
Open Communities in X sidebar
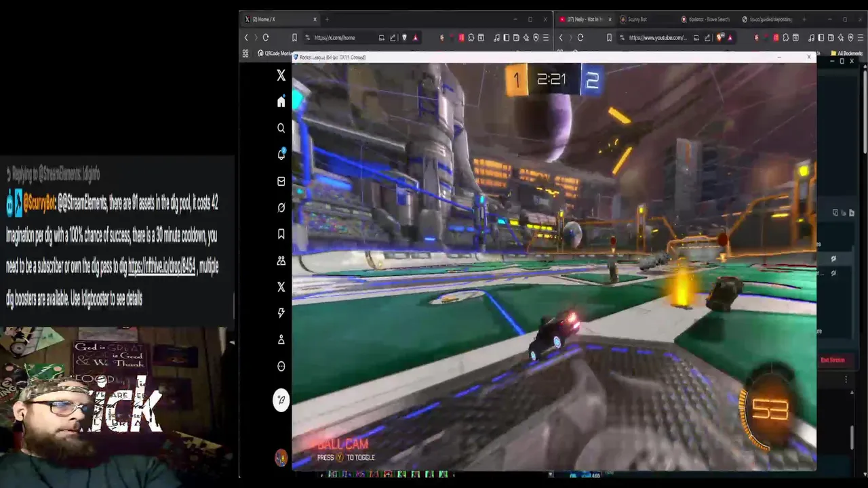[x=281, y=260]
